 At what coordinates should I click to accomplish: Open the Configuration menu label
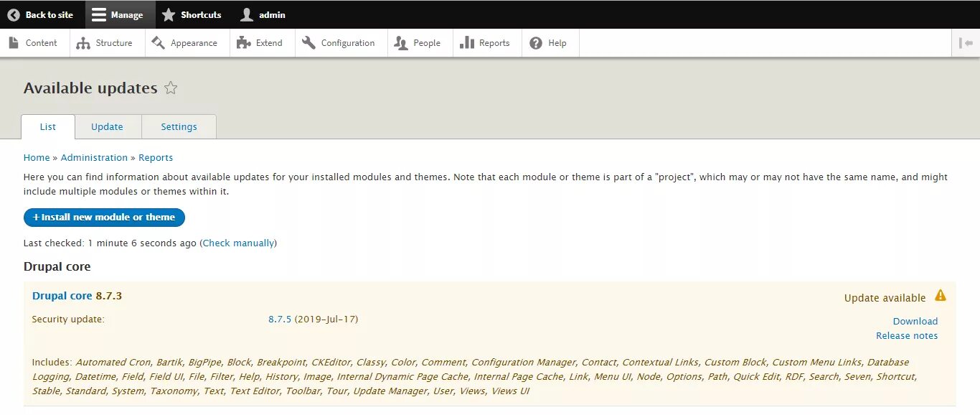[348, 43]
